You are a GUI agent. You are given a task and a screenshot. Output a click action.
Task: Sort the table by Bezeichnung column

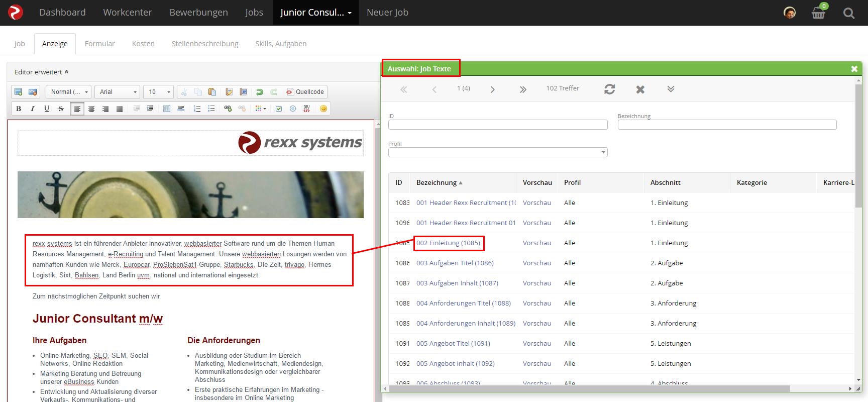(439, 182)
